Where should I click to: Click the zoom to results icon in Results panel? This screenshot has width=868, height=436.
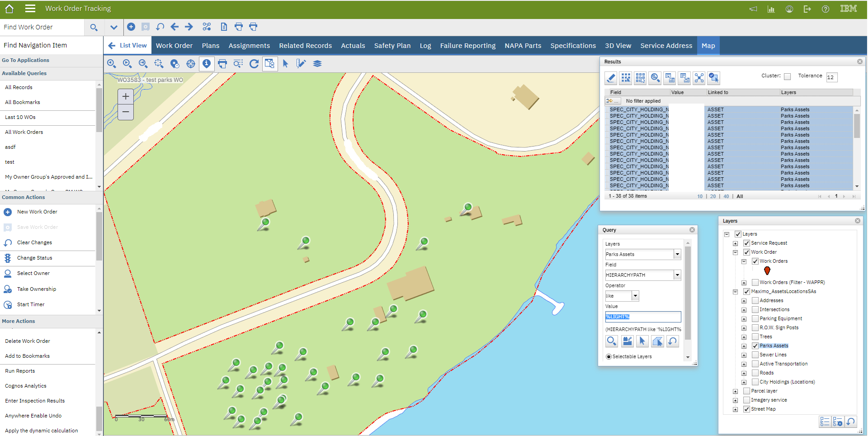655,78
